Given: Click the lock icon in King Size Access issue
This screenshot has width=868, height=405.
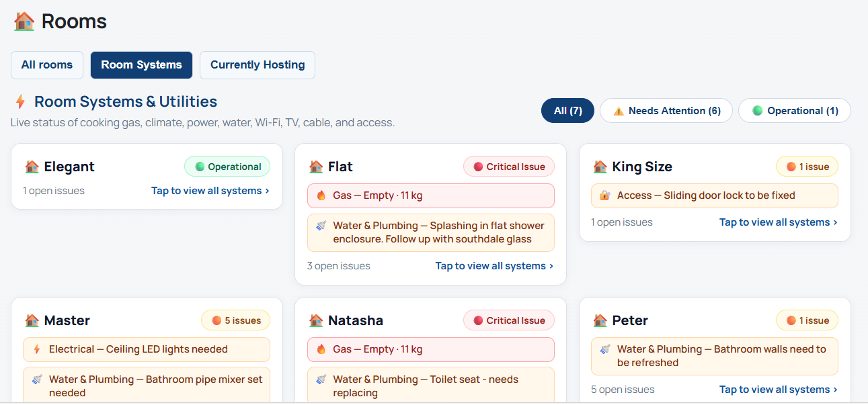Looking at the screenshot, I should click(x=605, y=195).
